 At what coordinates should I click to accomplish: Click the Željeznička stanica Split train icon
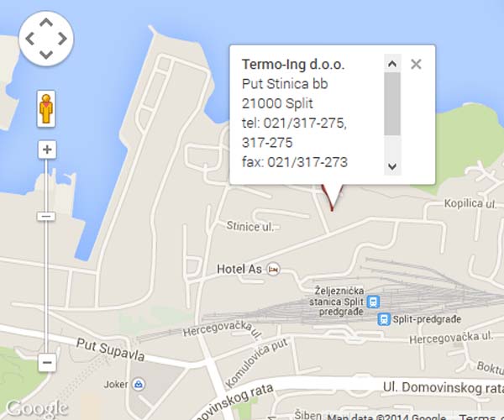tap(373, 302)
